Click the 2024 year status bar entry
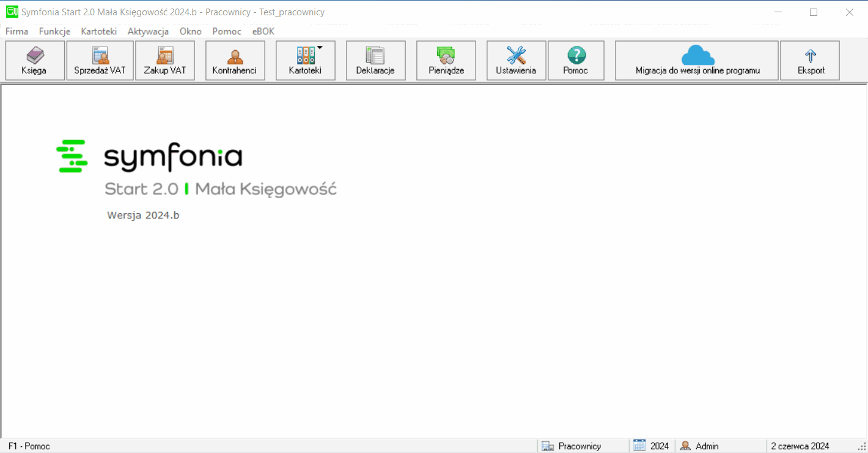Image resolution: width=868 pixels, height=453 pixels. tap(652, 446)
